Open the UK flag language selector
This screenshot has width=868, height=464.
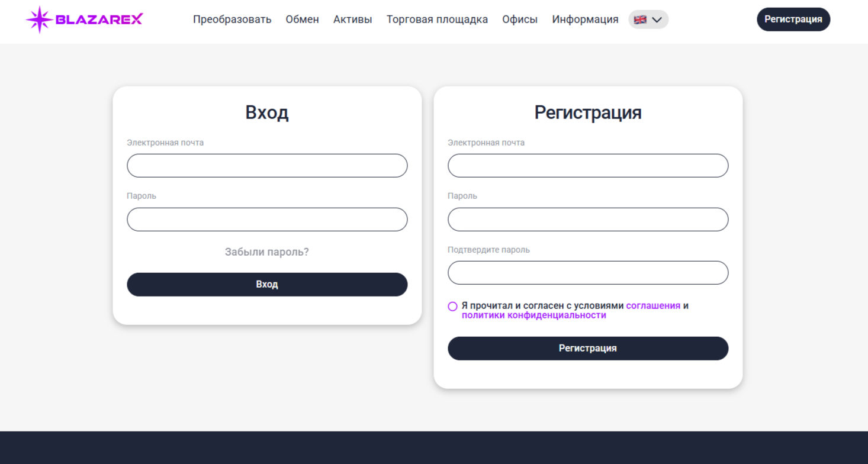(648, 20)
